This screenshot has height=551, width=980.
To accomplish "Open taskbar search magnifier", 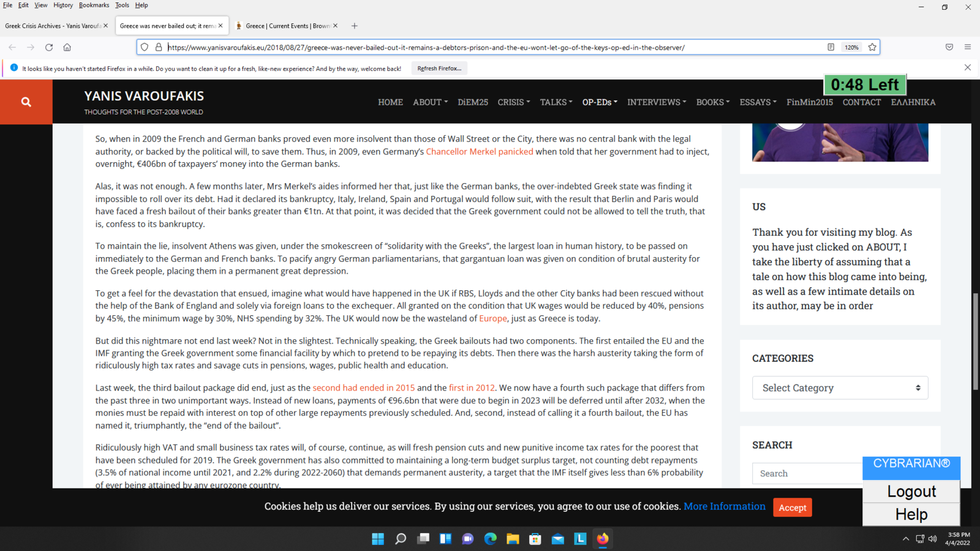I will 401,539.
